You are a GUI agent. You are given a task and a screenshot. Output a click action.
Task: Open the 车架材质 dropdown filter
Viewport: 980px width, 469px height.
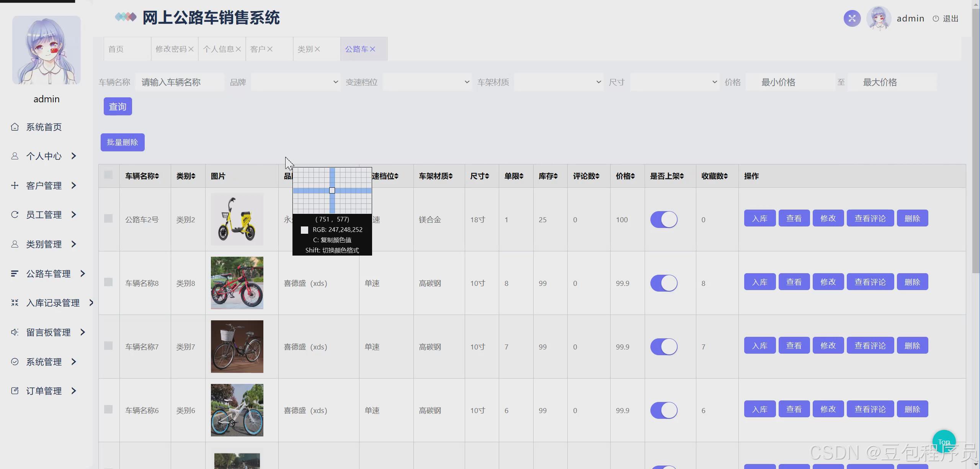click(558, 82)
